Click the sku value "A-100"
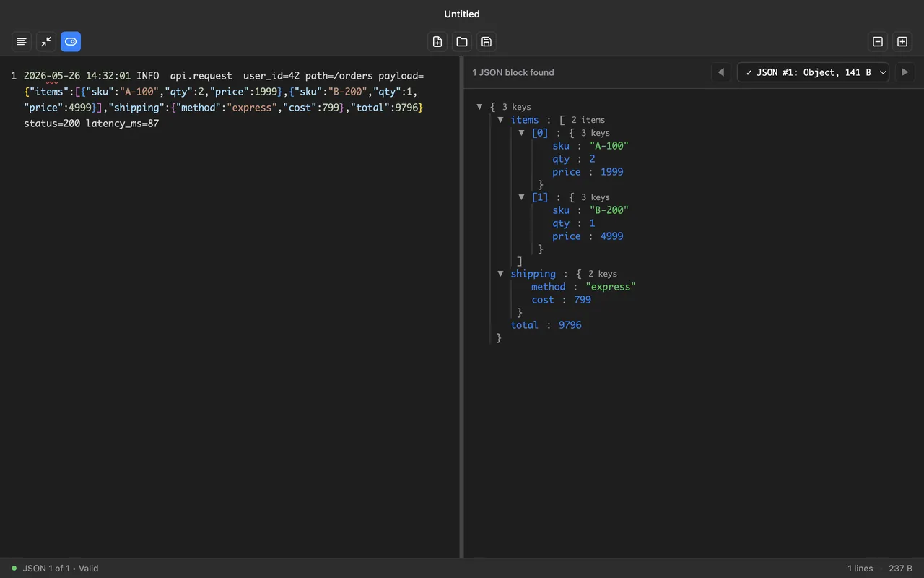 [x=609, y=146]
